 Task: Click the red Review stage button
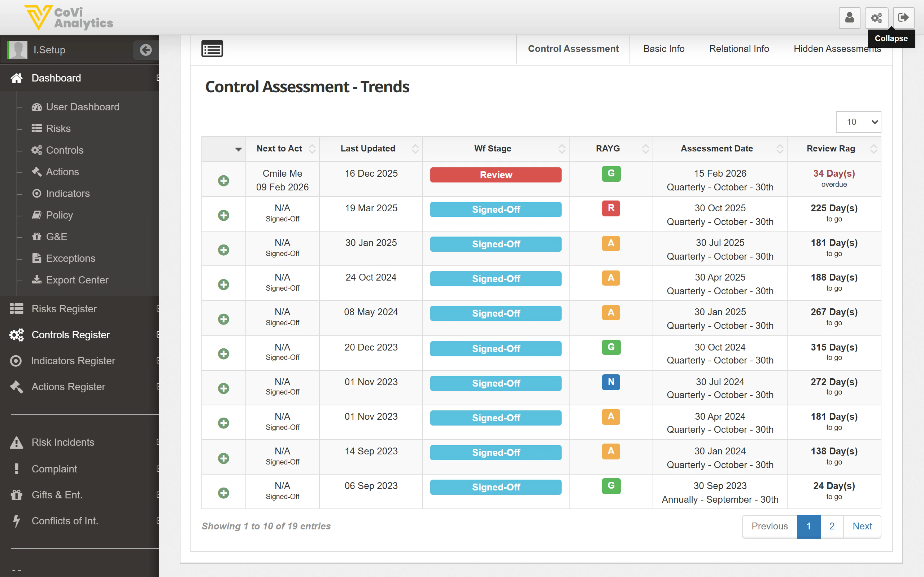(x=495, y=175)
